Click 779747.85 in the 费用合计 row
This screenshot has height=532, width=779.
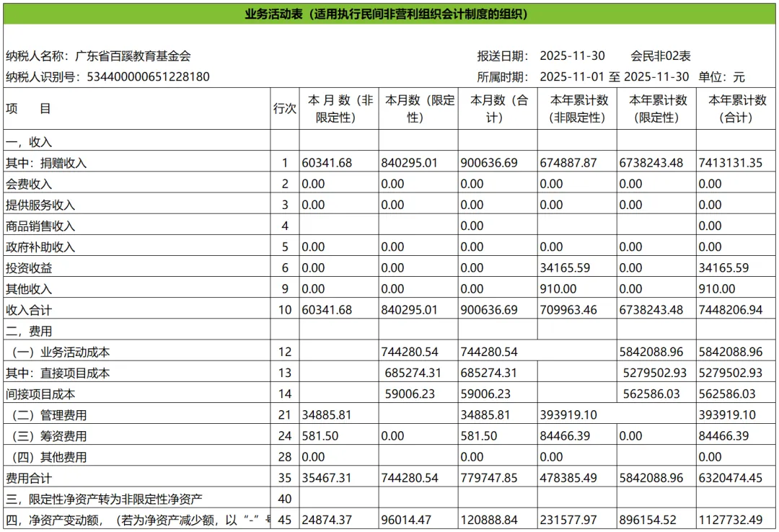489,479
